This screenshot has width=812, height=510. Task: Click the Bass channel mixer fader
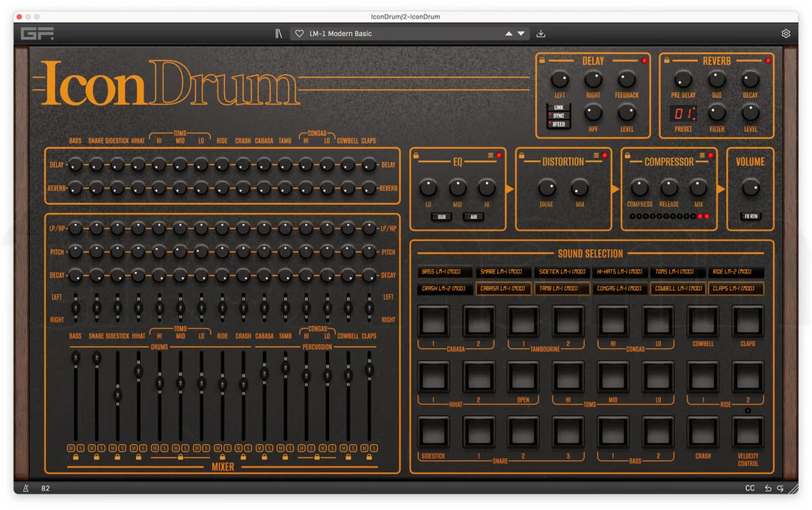(x=76, y=357)
